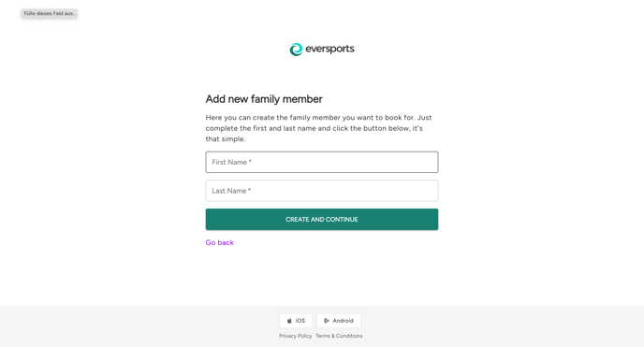Click the 'Add new family member' heading
The height and width of the screenshot is (347, 644).
coord(264,99)
